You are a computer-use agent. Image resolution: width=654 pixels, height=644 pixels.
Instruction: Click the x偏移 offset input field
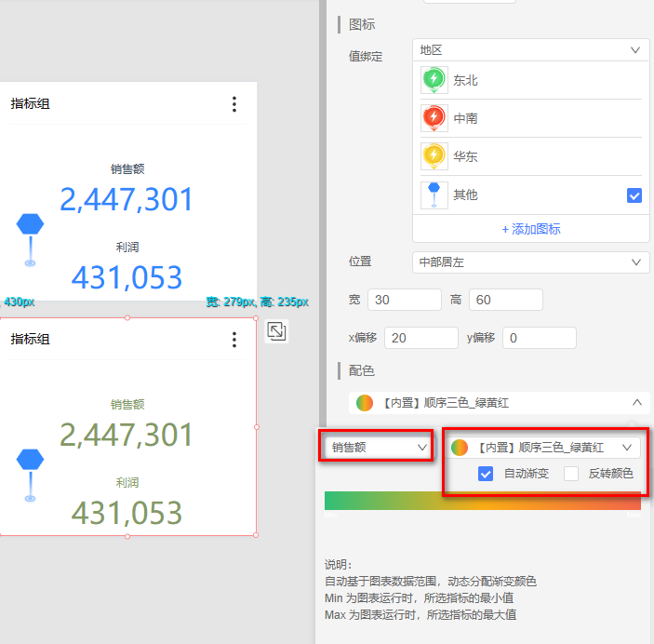(420, 338)
